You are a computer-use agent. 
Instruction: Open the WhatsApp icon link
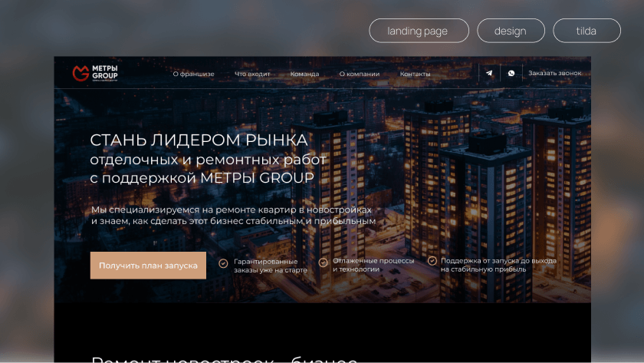tap(511, 73)
